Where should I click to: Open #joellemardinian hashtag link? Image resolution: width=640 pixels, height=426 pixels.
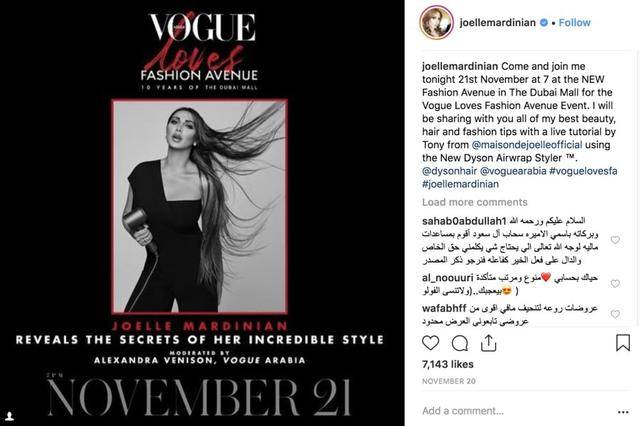[x=460, y=184]
